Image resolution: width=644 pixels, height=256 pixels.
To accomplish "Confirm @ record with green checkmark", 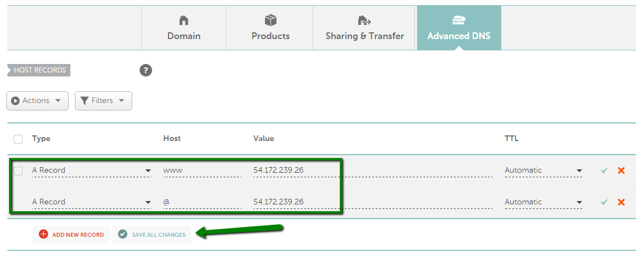I will [604, 202].
